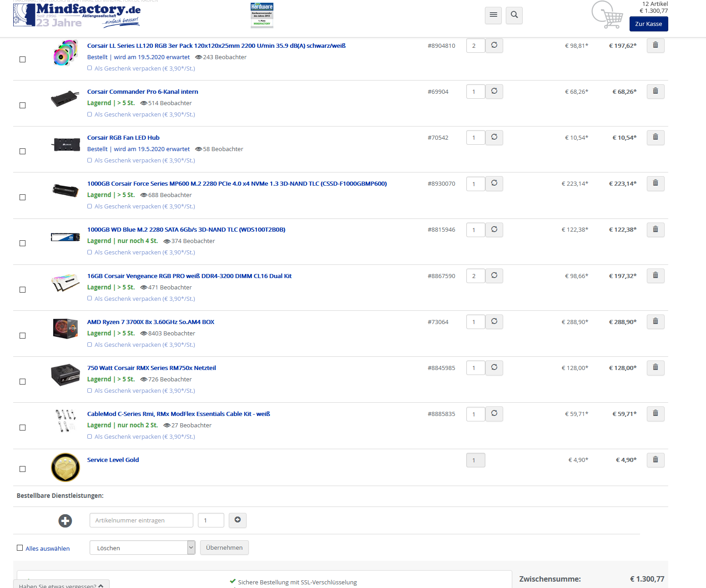Open CableMod C-Series cable kit link
The height and width of the screenshot is (588, 706).
coord(179,414)
